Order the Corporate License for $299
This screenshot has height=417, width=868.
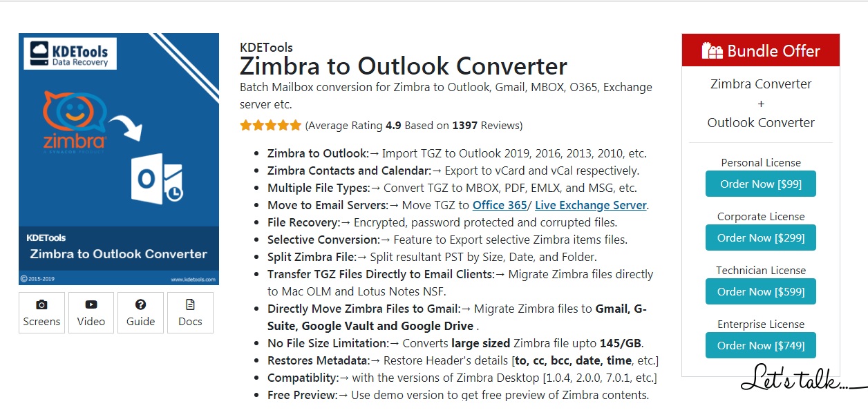click(x=760, y=237)
